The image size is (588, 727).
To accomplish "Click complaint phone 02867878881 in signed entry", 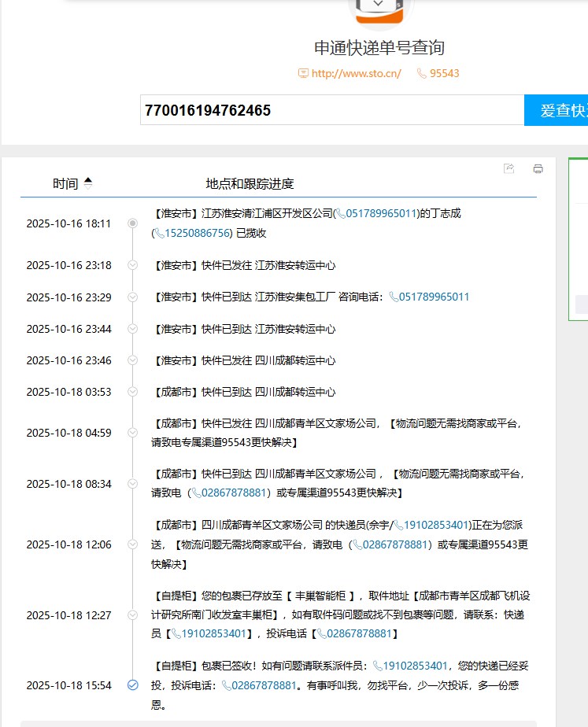I will (x=264, y=685).
